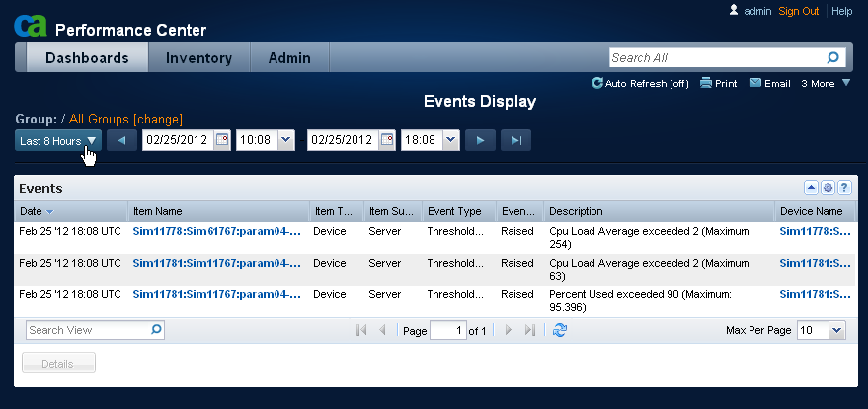Open the start date calendar picker

(x=221, y=140)
